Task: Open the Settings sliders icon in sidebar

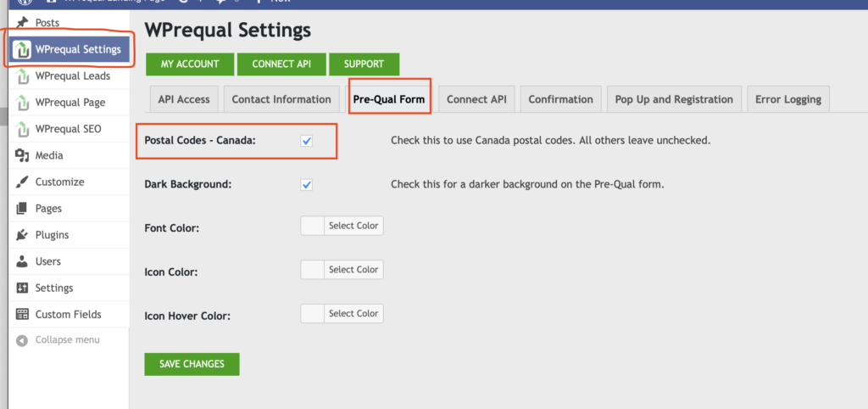Action: point(22,288)
